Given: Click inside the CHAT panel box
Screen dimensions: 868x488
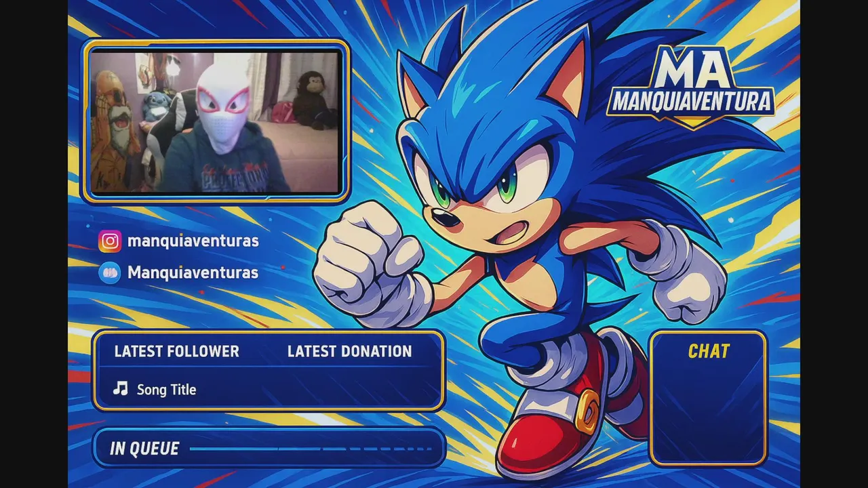Looking at the screenshot, I should (x=709, y=398).
